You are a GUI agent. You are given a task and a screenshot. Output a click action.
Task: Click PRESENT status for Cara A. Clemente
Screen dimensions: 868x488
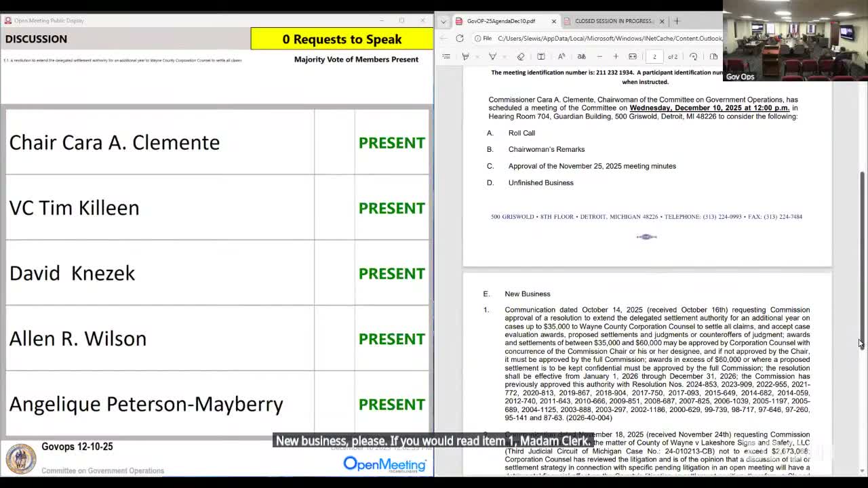pos(392,143)
